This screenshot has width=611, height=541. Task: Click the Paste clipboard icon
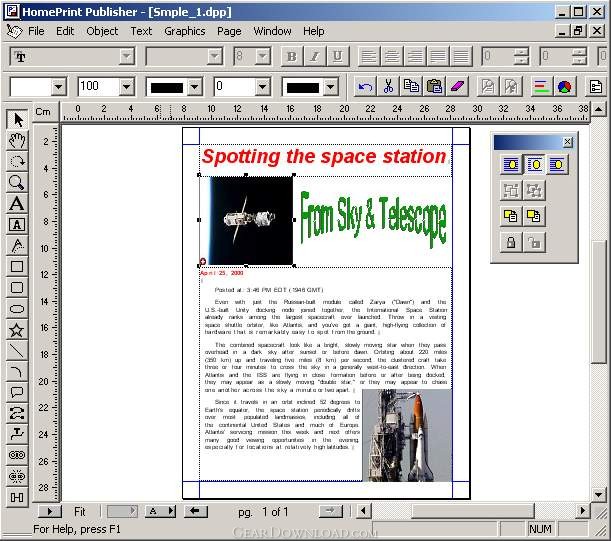click(434, 86)
